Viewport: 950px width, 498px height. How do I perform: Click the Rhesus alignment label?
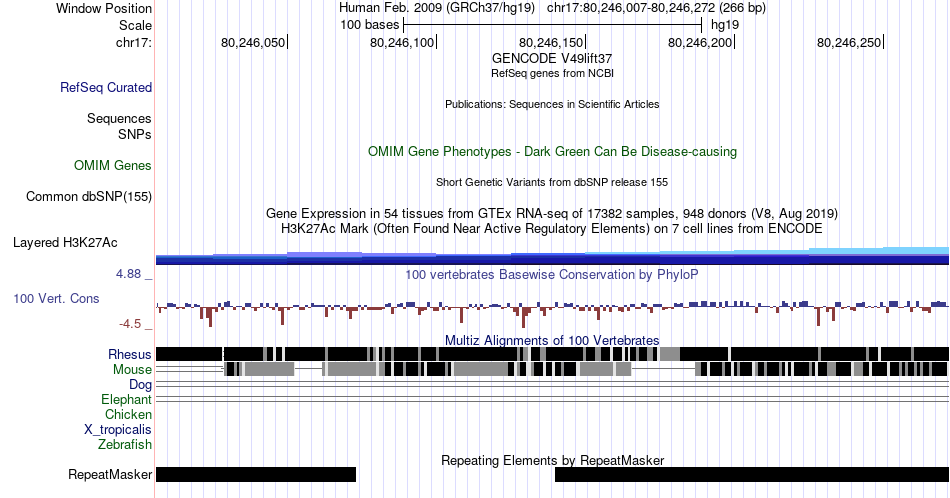pos(130,354)
